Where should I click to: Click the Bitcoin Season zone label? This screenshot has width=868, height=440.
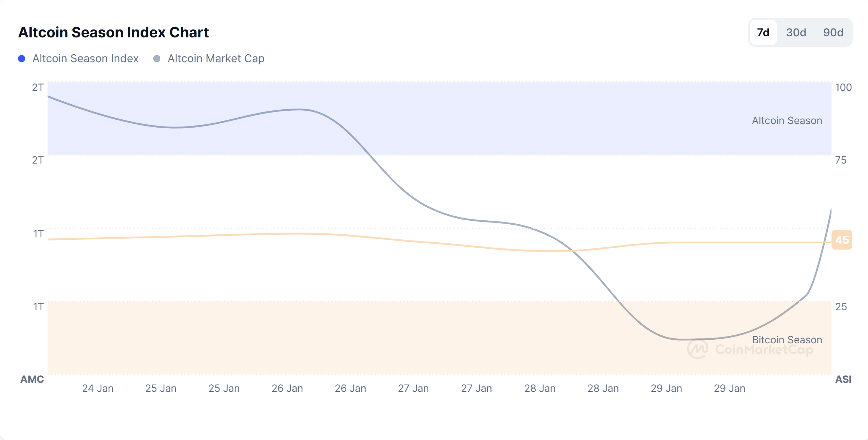click(x=787, y=340)
